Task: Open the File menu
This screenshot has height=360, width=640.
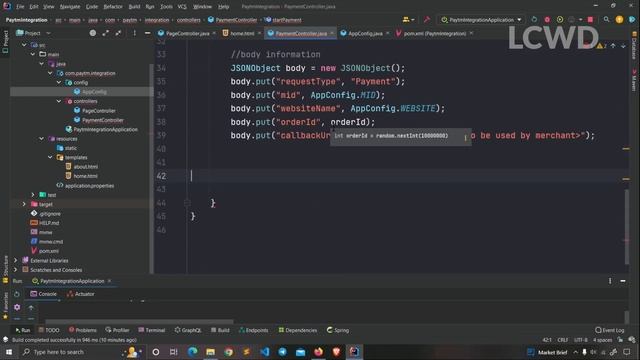Action: click(20, 7)
